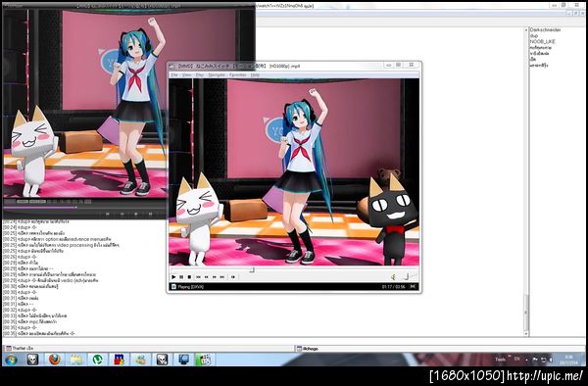Open the View menu in Media Player Classic
Screen dimensions: 588x386
186,75
